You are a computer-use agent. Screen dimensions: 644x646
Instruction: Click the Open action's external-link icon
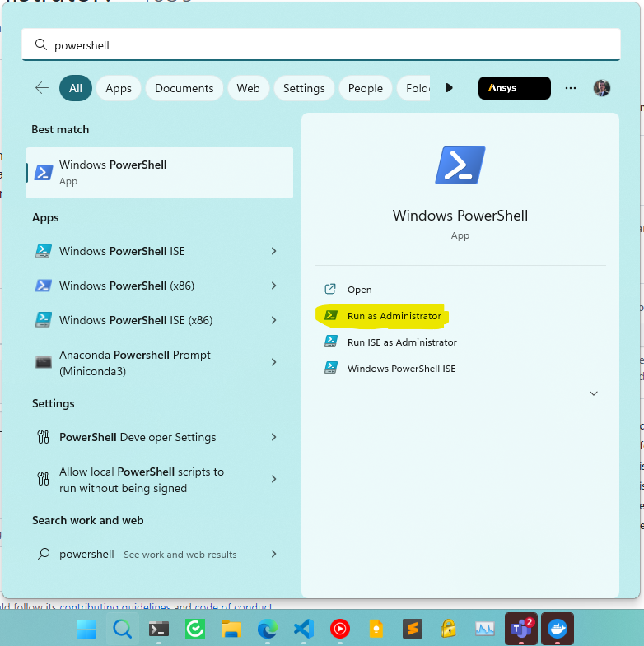click(x=330, y=289)
